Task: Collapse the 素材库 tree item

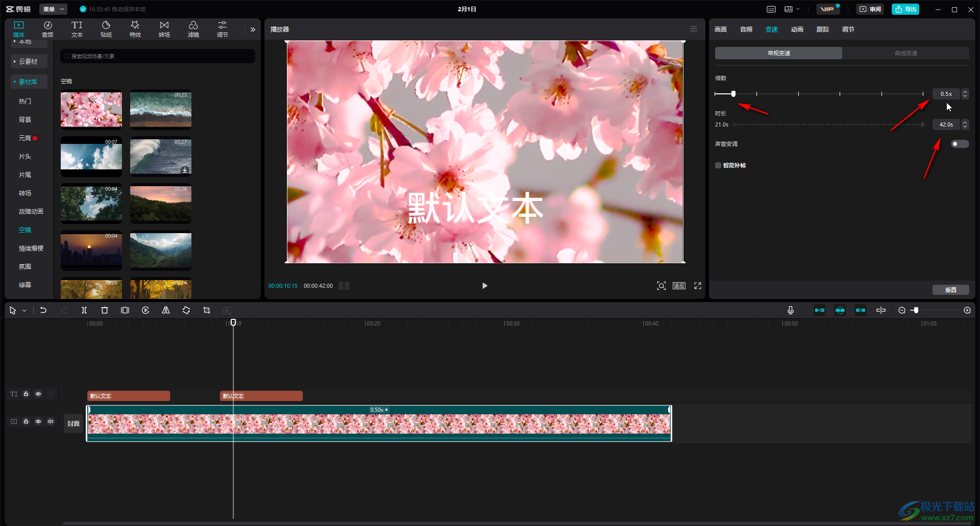Action: (29, 82)
